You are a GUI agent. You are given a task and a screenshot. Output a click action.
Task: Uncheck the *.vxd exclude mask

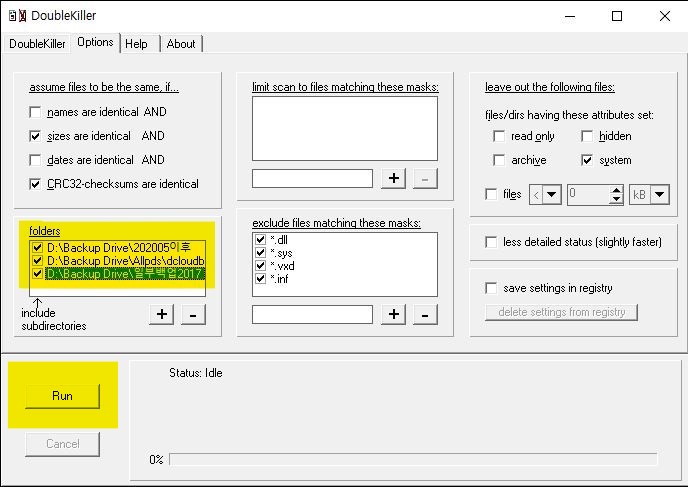[x=261, y=266]
